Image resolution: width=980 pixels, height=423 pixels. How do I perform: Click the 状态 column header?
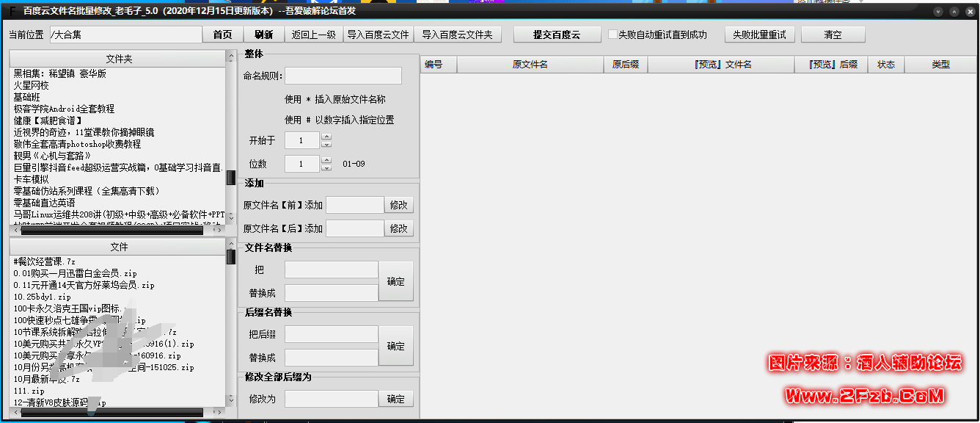pos(885,65)
